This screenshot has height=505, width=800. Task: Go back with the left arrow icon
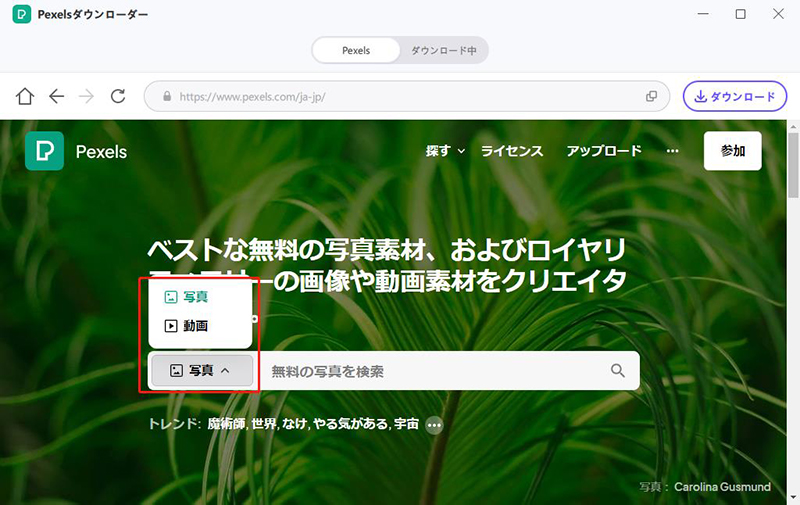(x=56, y=96)
